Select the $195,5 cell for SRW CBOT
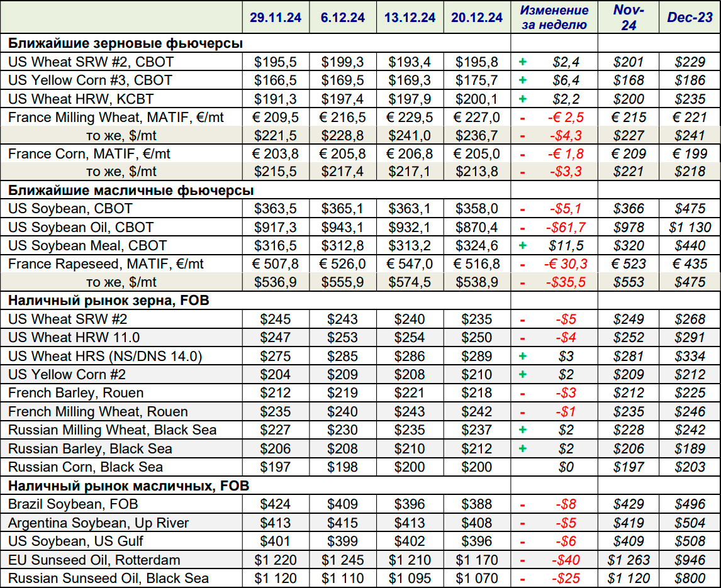The image size is (721, 588). pyautogui.click(x=276, y=62)
